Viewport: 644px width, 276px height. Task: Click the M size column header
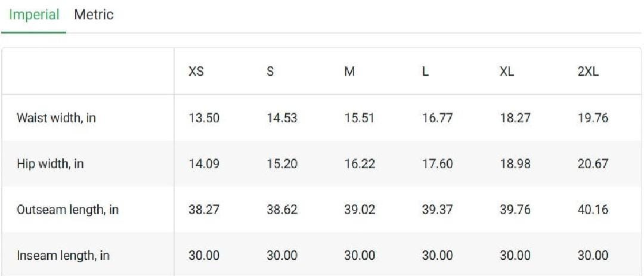[349, 72]
